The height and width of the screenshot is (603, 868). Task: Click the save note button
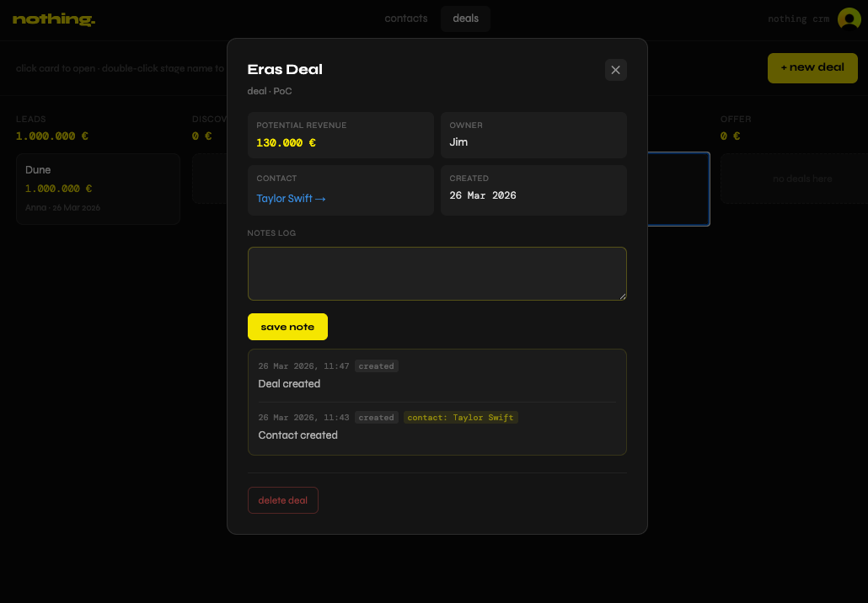pos(287,327)
